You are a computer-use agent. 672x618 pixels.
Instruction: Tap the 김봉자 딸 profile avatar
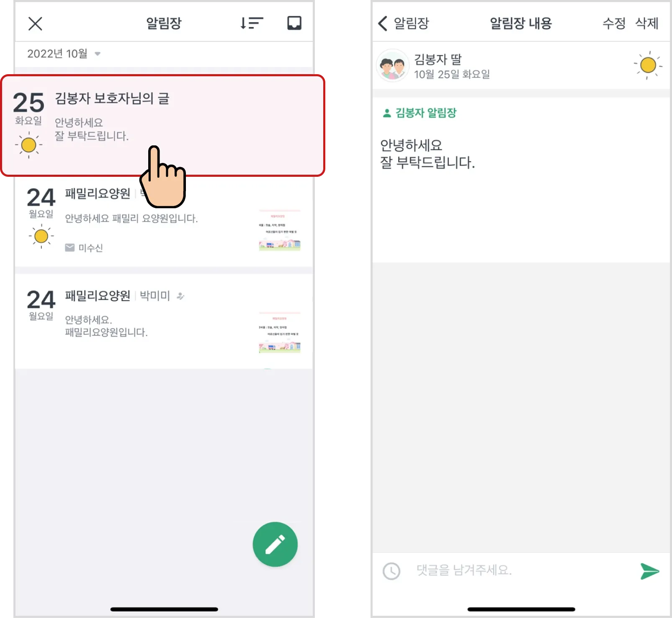[x=393, y=65]
